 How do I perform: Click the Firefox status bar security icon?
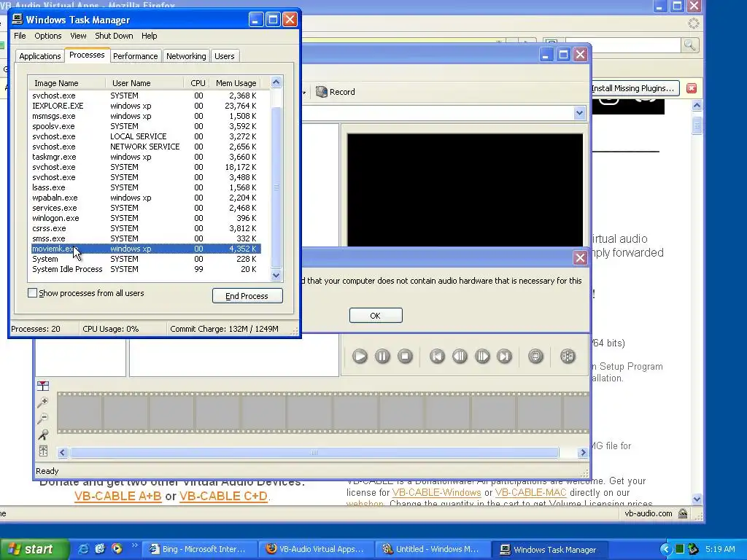tap(683, 513)
